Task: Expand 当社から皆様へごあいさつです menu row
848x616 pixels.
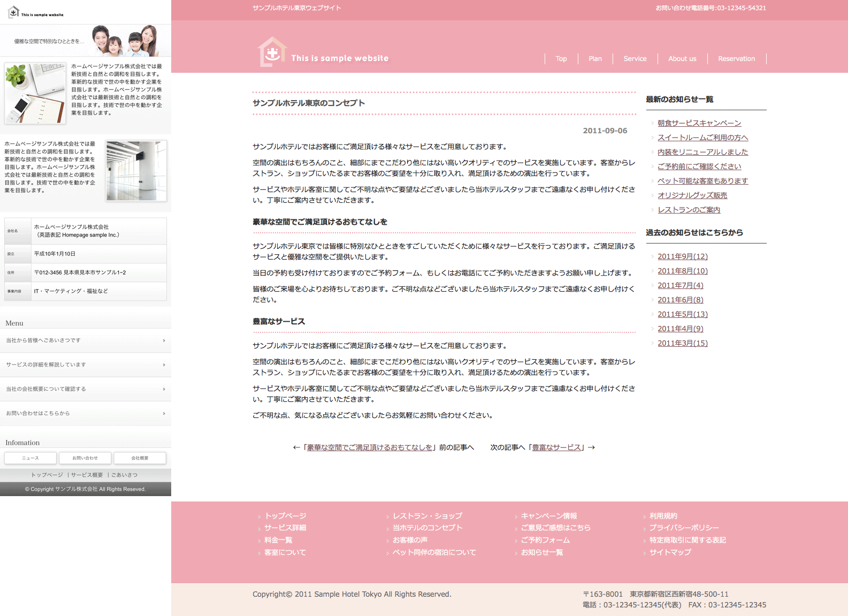Action: (86, 340)
